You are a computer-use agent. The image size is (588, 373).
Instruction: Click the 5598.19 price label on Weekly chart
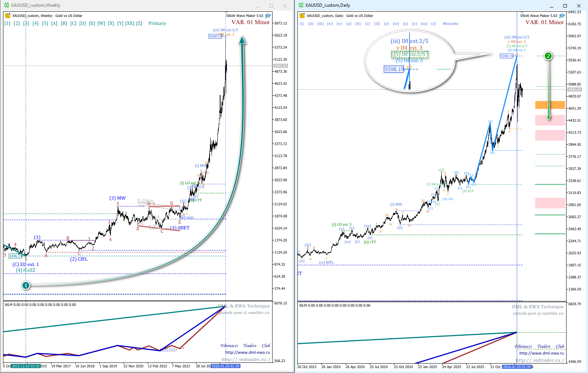pyautogui.click(x=215, y=37)
